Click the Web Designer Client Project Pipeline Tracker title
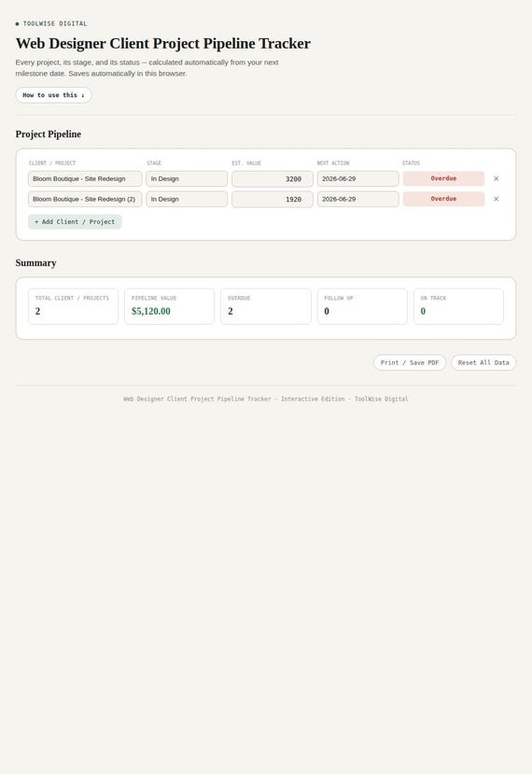 tap(162, 44)
